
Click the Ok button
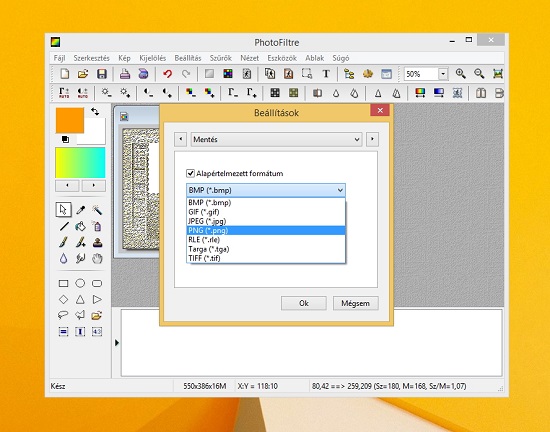pyautogui.click(x=304, y=303)
